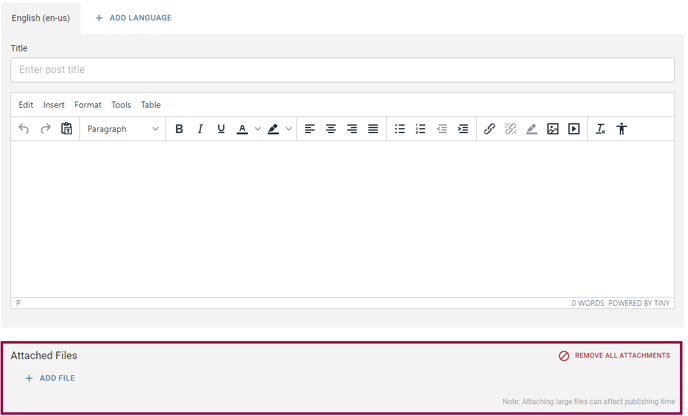The image size is (688, 416).
Task: Clear the text formatting
Action: click(x=600, y=129)
